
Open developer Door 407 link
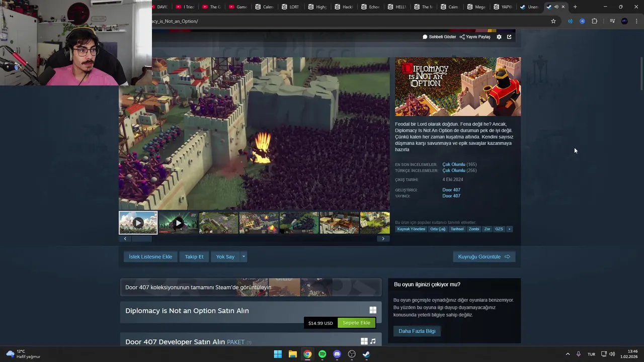pyautogui.click(x=451, y=190)
